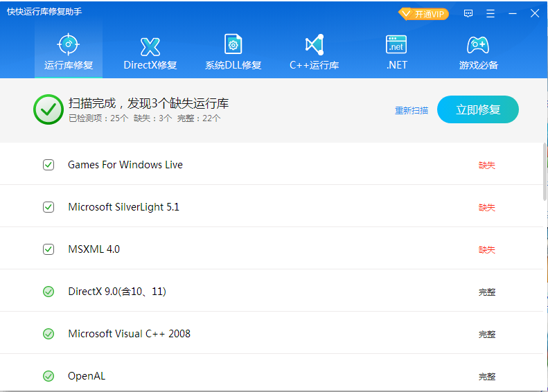
Task: Uncheck Games For Windows Live checkbox
Action: point(48,165)
